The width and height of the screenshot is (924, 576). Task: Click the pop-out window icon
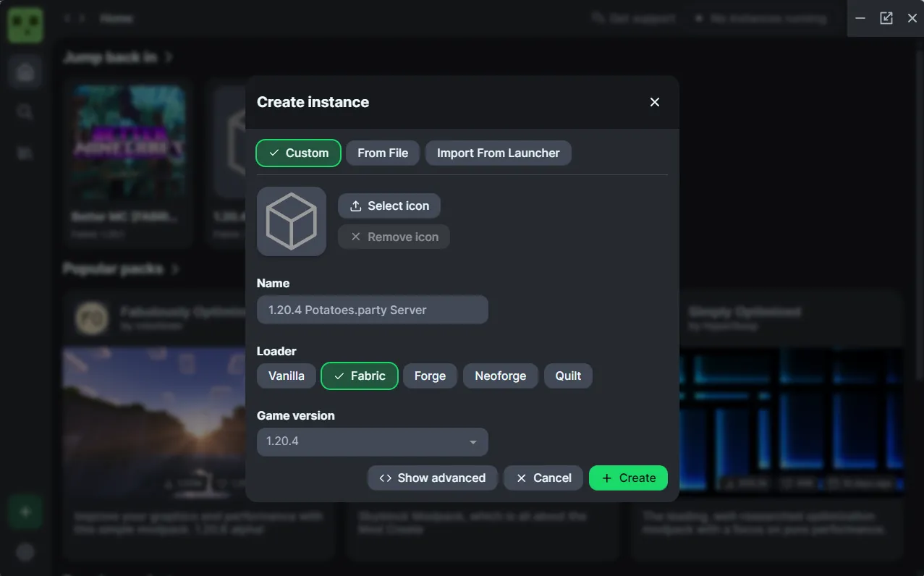(x=886, y=18)
